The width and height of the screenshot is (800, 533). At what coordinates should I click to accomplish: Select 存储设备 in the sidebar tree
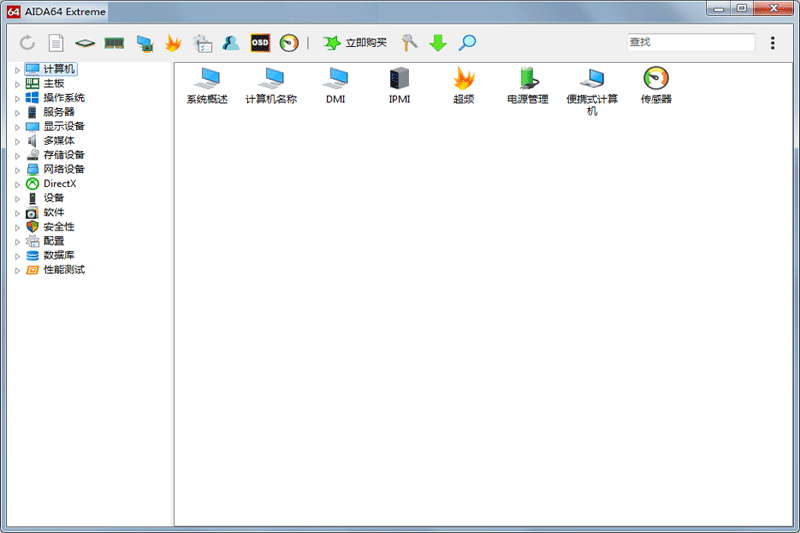(63, 155)
